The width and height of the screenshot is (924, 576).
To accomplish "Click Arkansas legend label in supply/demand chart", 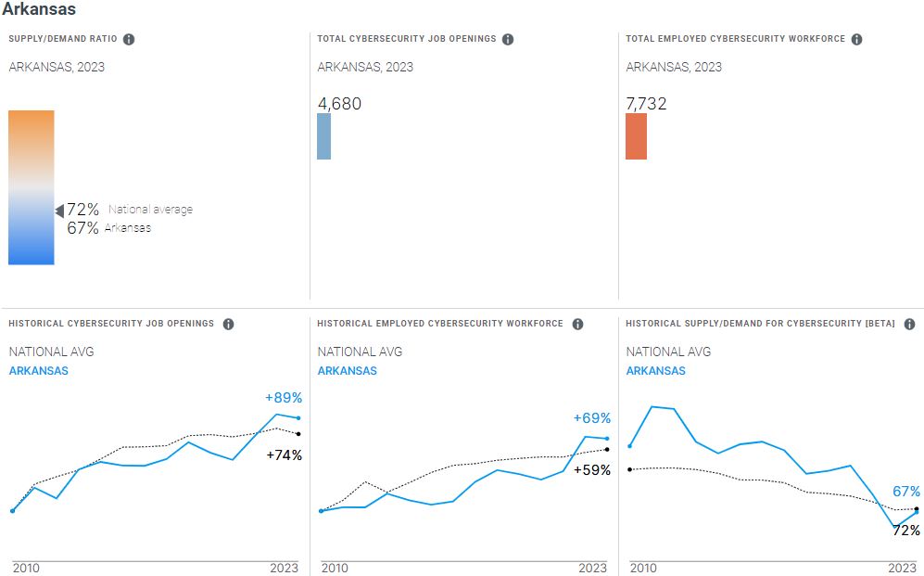I will pyautogui.click(x=655, y=371).
